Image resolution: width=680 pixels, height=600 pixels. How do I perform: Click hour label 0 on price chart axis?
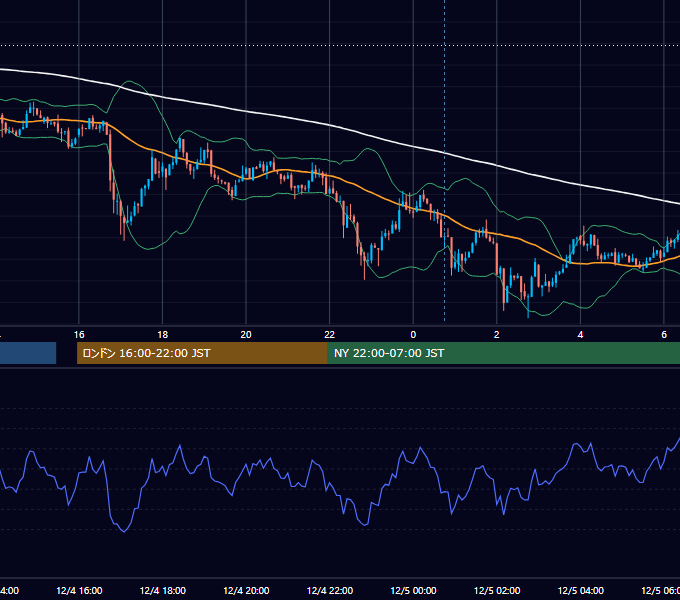[413, 335]
